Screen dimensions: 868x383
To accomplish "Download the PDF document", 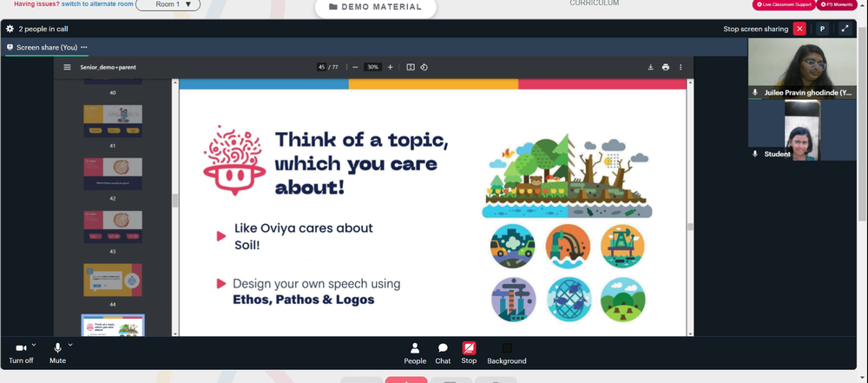I will click(650, 67).
